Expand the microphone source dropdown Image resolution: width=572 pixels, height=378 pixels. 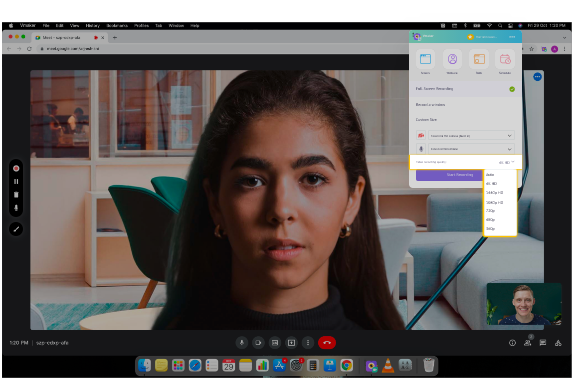pos(471,149)
